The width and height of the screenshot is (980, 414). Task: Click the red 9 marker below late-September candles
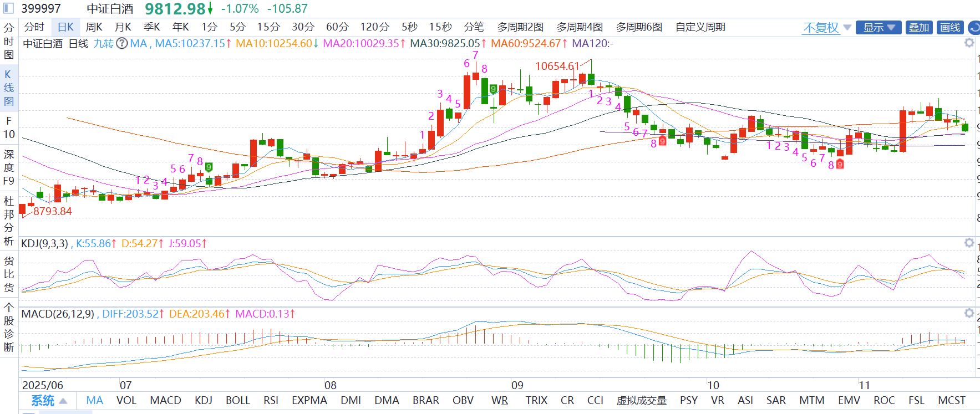coord(662,141)
